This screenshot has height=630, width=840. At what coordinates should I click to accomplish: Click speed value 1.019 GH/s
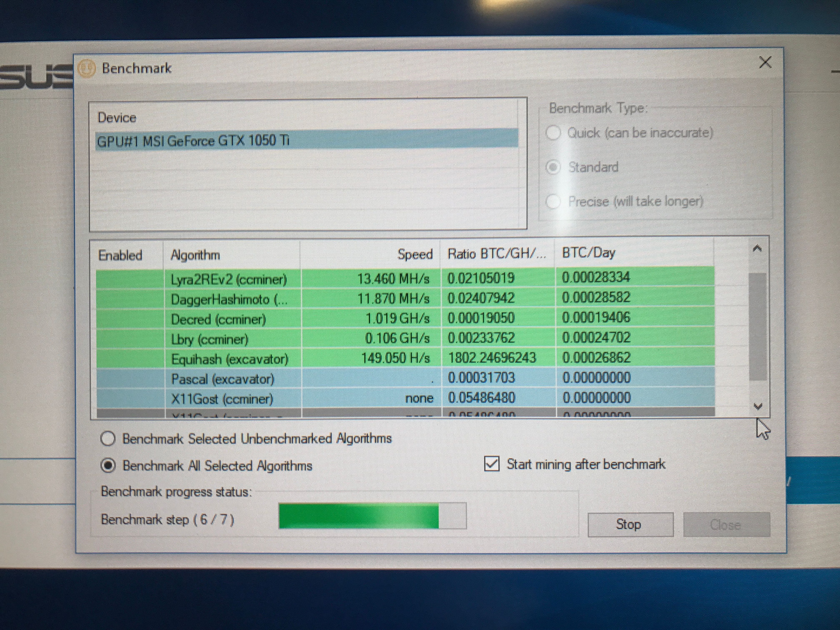point(397,318)
